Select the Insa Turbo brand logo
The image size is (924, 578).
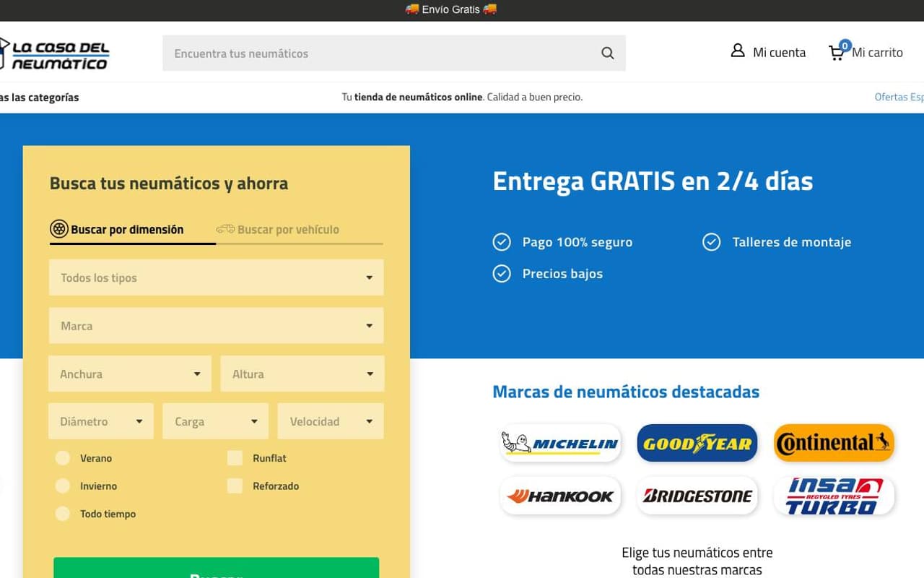point(834,496)
